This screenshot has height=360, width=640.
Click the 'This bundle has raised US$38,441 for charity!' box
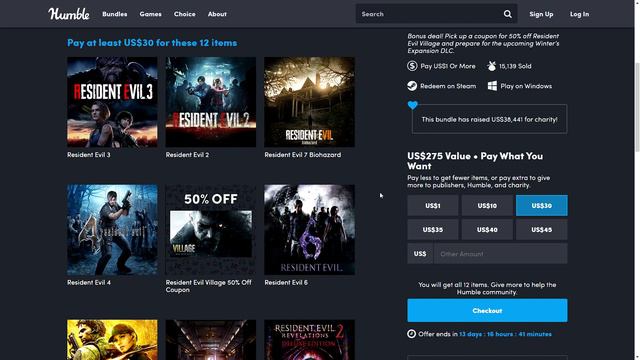[x=489, y=119]
